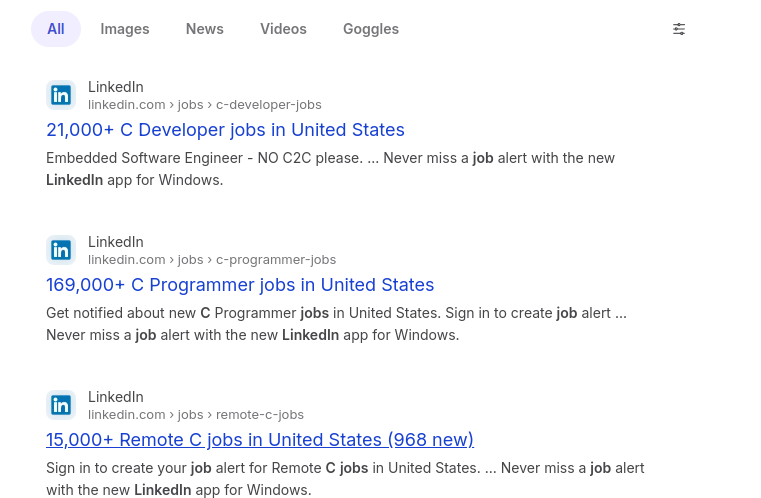Open '21,000+ C Developer jobs in United States'
Image resolution: width=761 pixels, height=498 pixels.
[x=225, y=130]
